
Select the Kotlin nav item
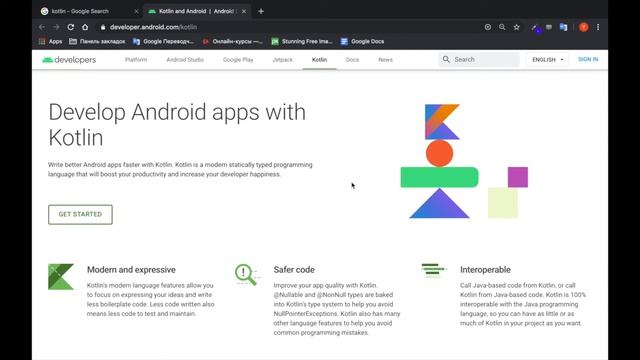pos(319,60)
